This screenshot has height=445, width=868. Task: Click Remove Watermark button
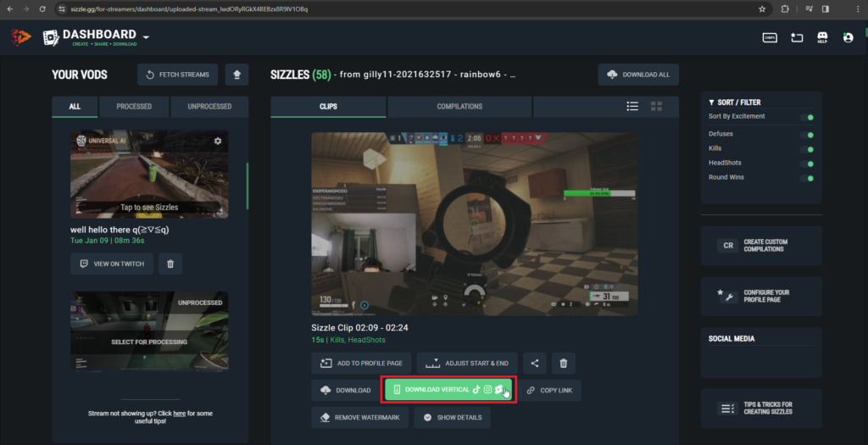pos(359,417)
